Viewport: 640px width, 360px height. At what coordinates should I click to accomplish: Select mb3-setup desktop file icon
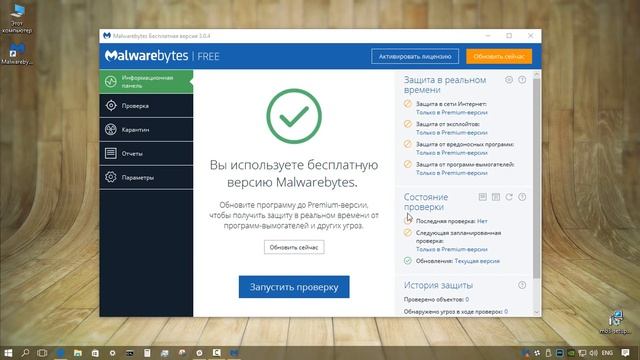pos(615,323)
